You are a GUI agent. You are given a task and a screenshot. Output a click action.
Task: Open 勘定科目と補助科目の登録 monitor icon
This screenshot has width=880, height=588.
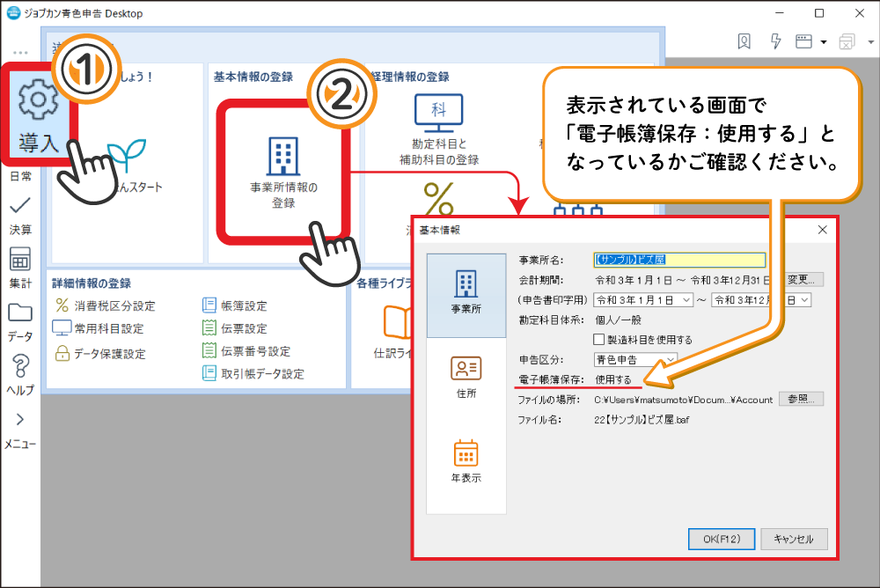point(439,129)
